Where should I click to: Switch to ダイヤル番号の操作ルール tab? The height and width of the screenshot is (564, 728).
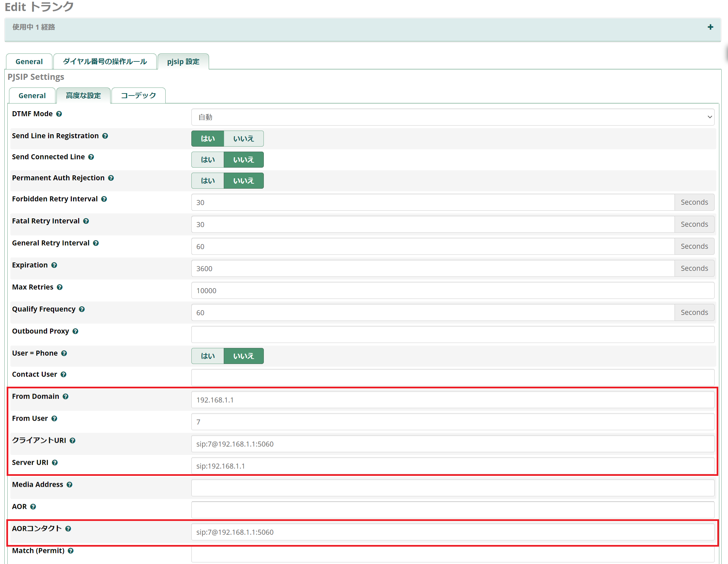tap(105, 61)
